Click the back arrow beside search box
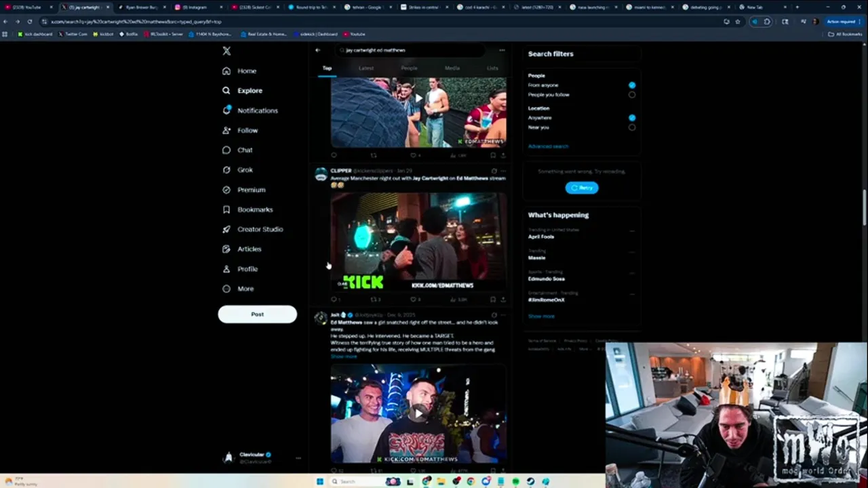868x488 pixels. 317,50
